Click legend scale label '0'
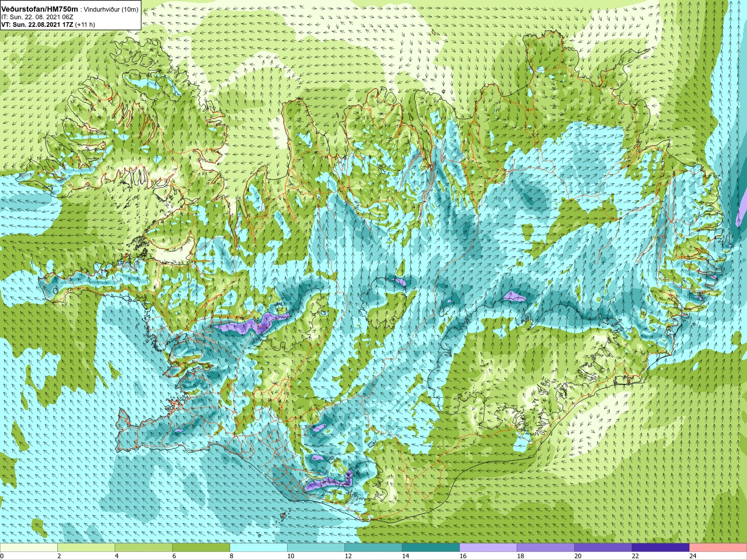The height and width of the screenshot is (560, 747). click(x=2, y=556)
